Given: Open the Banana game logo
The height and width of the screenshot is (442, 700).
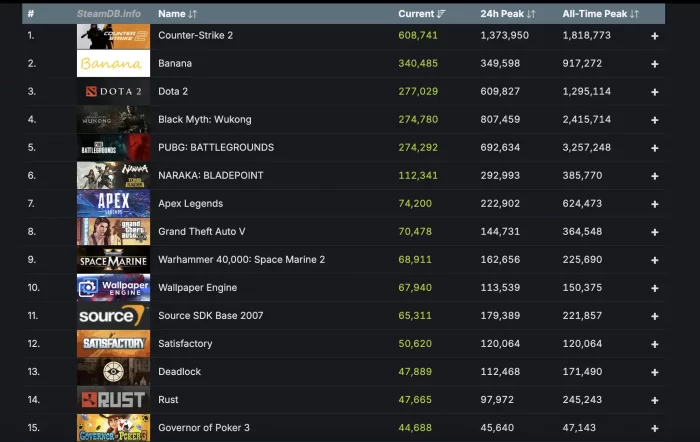Looking at the screenshot, I should tap(113, 63).
